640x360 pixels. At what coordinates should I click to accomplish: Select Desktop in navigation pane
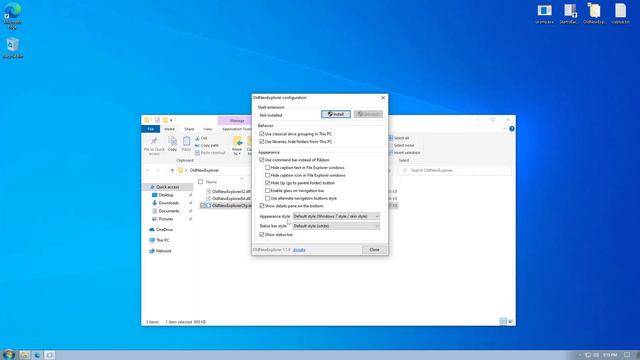166,195
